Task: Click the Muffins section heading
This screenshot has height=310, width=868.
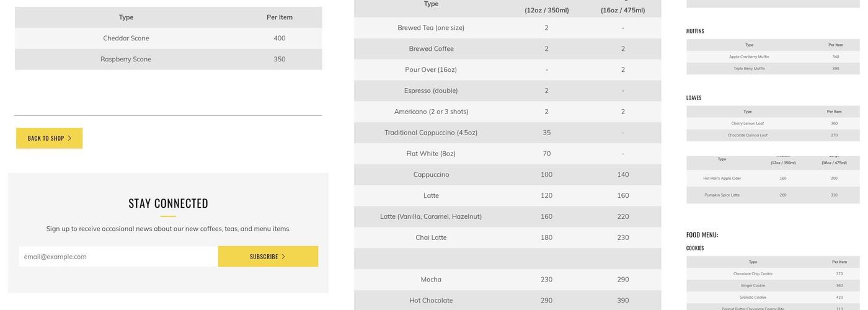Action: (x=695, y=31)
